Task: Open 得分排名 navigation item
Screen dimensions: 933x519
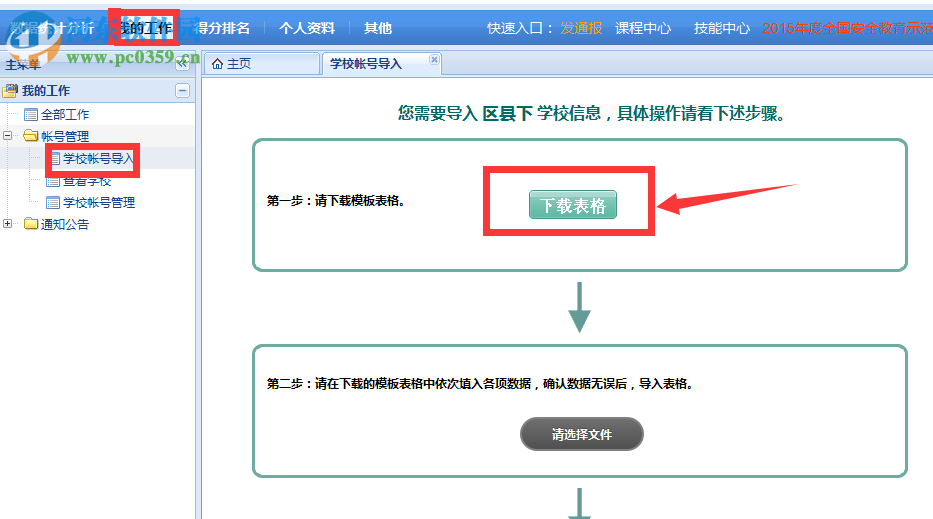Action: point(223,28)
